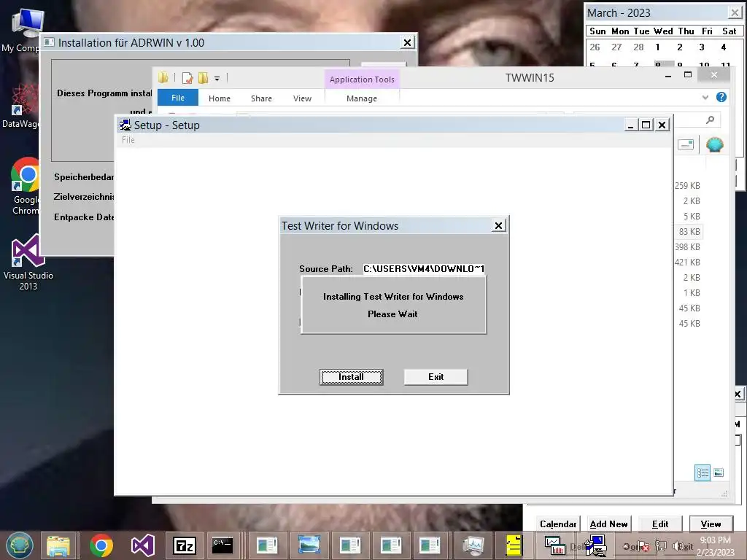Select the file sized 398 KB
Viewport: 747px width, 560px height.
[687, 246]
